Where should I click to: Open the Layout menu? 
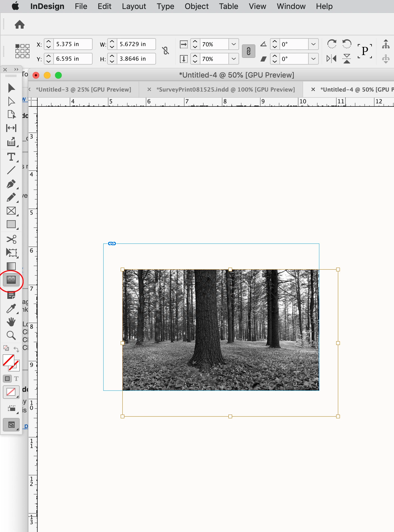point(134,6)
